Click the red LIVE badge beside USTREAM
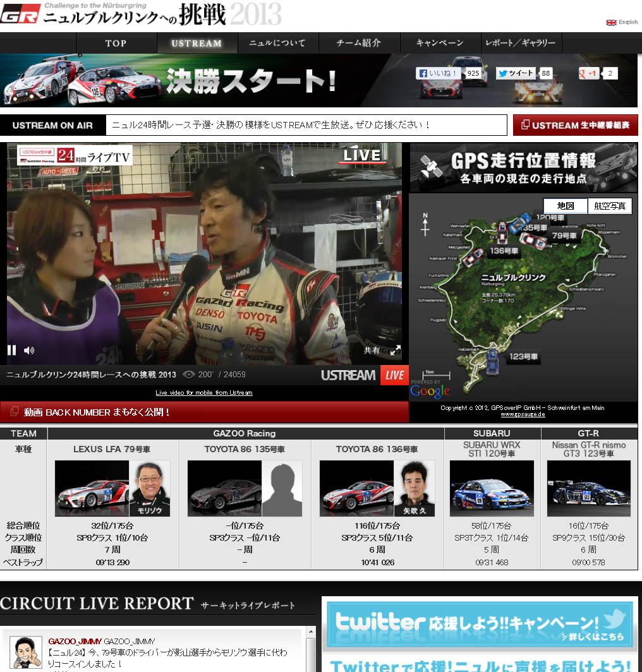Screen dimensions: 642x672 click(394, 375)
